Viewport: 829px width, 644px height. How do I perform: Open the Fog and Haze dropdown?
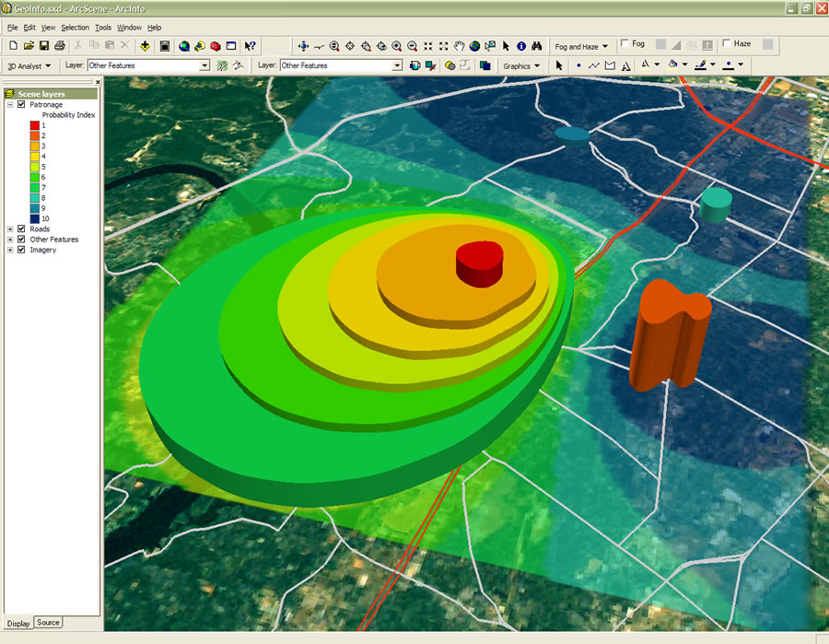click(x=581, y=47)
